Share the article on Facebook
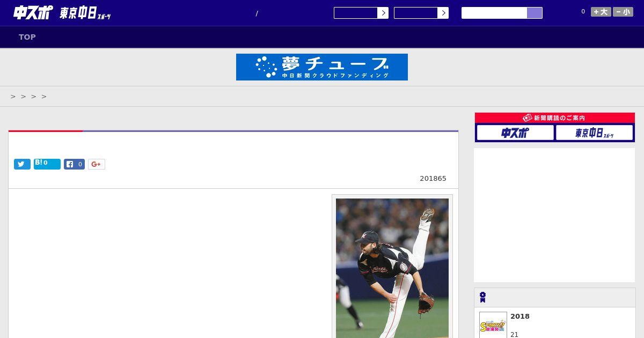Screen dimensions: 644x338 point(74,164)
